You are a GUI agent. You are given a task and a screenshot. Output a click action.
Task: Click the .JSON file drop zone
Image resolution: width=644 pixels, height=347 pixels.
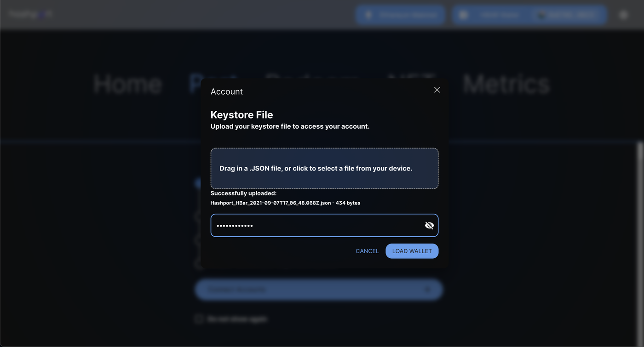pos(324,168)
